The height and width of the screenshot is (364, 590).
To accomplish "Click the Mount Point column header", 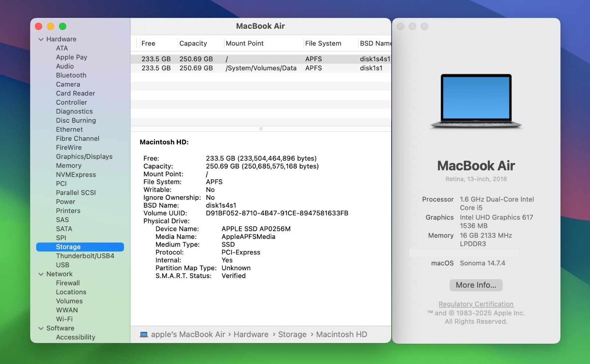I will pos(244,43).
